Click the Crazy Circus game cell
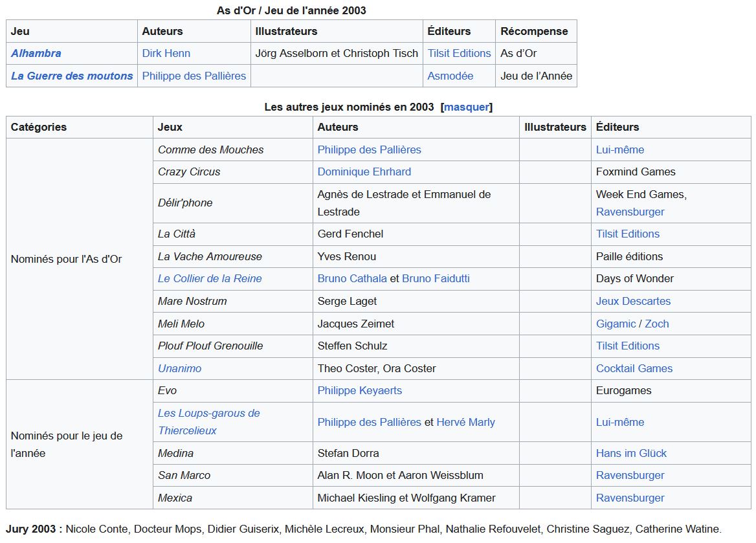 [x=233, y=172]
